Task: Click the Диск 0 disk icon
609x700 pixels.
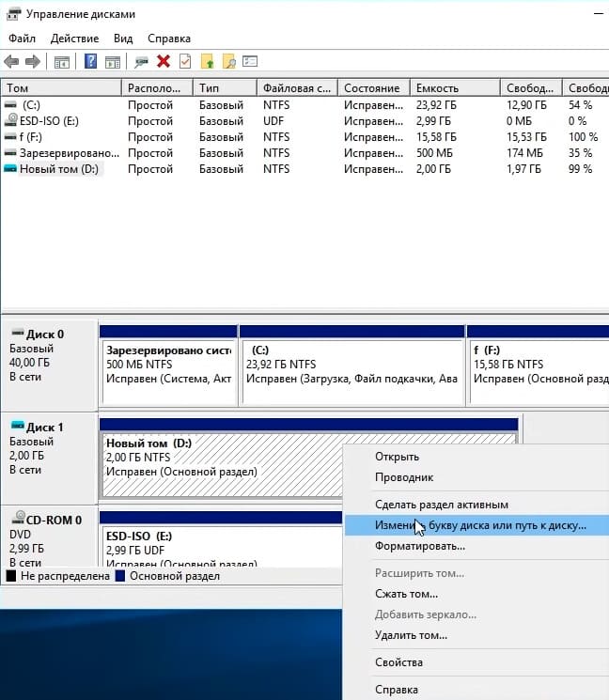Action: pos(18,333)
